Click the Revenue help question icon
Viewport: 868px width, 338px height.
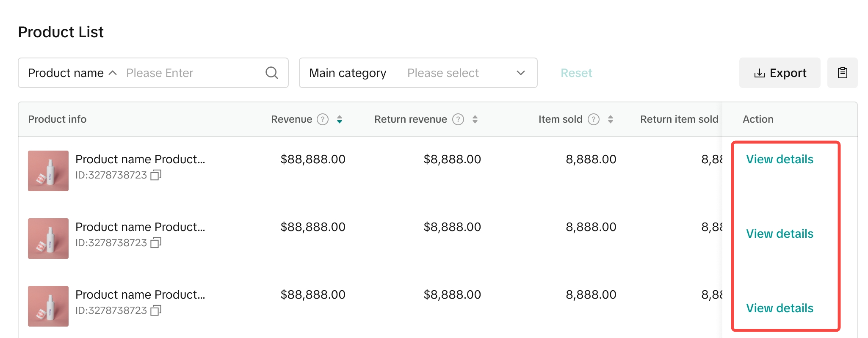tap(323, 119)
